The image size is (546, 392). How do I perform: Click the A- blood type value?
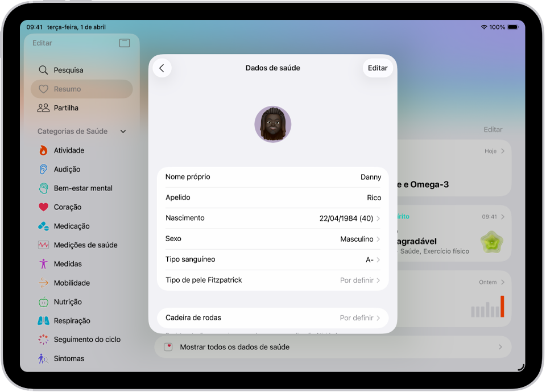pos(370,260)
